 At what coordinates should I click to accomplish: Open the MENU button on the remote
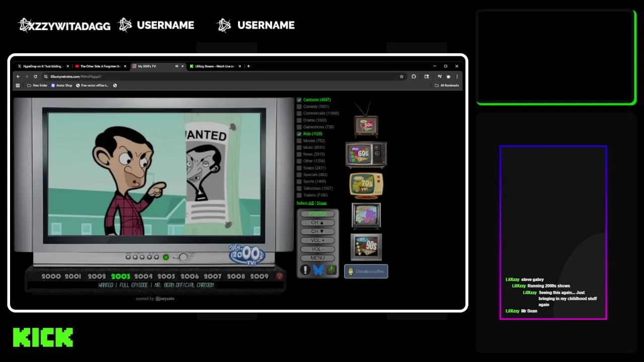[317, 258]
